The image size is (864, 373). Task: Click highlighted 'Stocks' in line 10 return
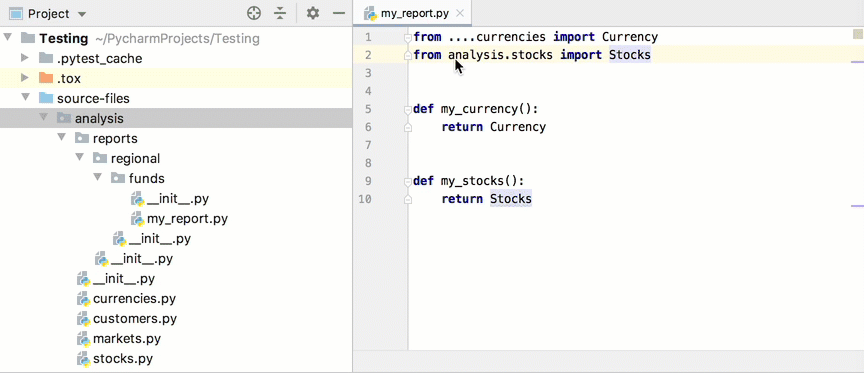point(511,199)
